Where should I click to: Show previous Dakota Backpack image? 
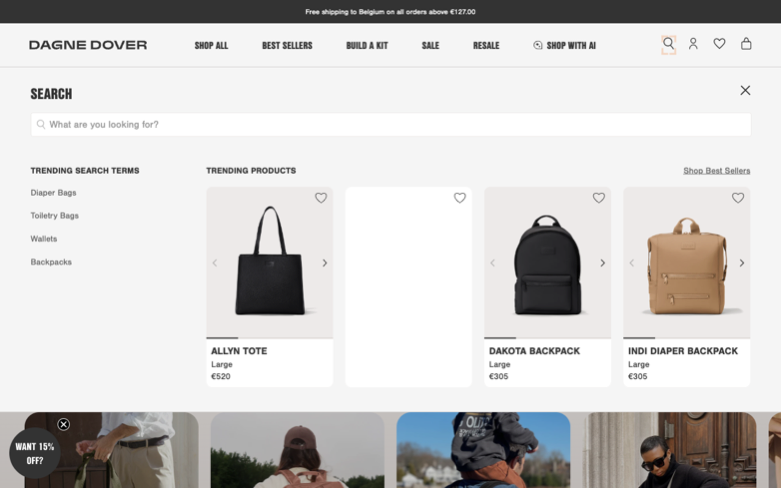click(x=493, y=263)
